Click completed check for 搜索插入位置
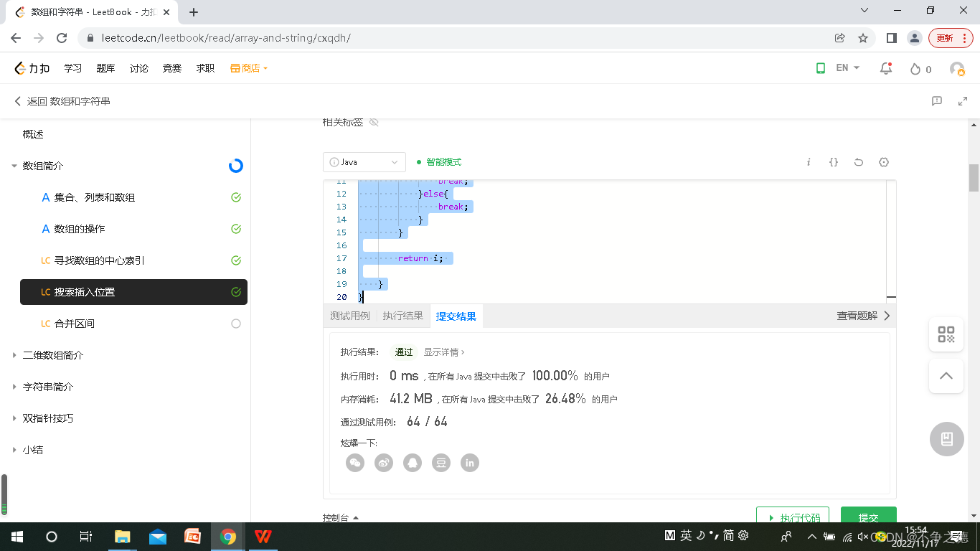Image resolution: width=980 pixels, height=551 pixels. 236,292
